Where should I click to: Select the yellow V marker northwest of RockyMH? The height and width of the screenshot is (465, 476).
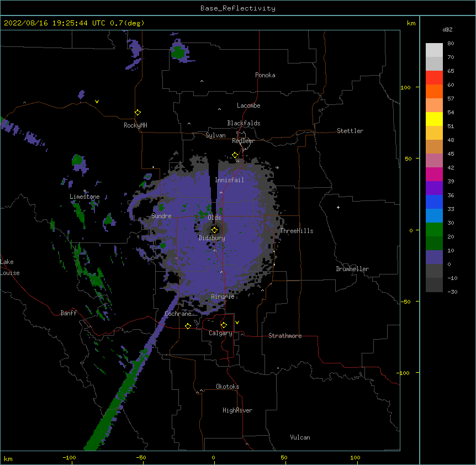pyautogui.click(x=97, y=102)
